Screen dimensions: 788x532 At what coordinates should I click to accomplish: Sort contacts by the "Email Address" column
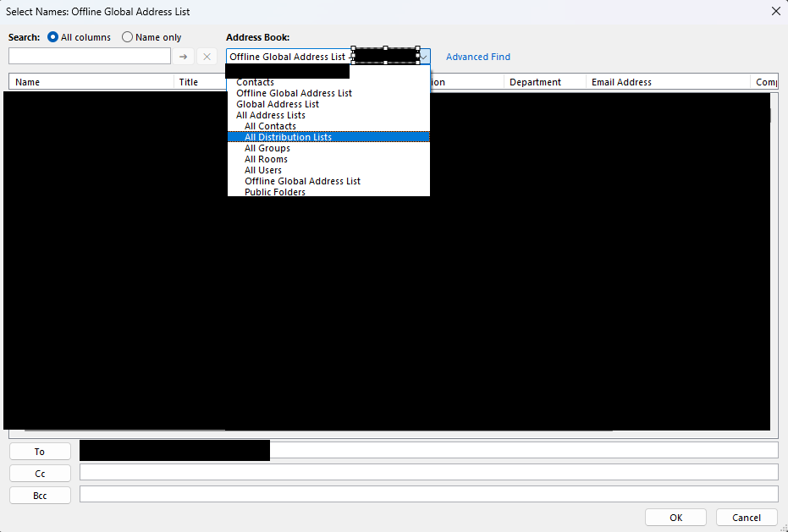tap(621, 81)
